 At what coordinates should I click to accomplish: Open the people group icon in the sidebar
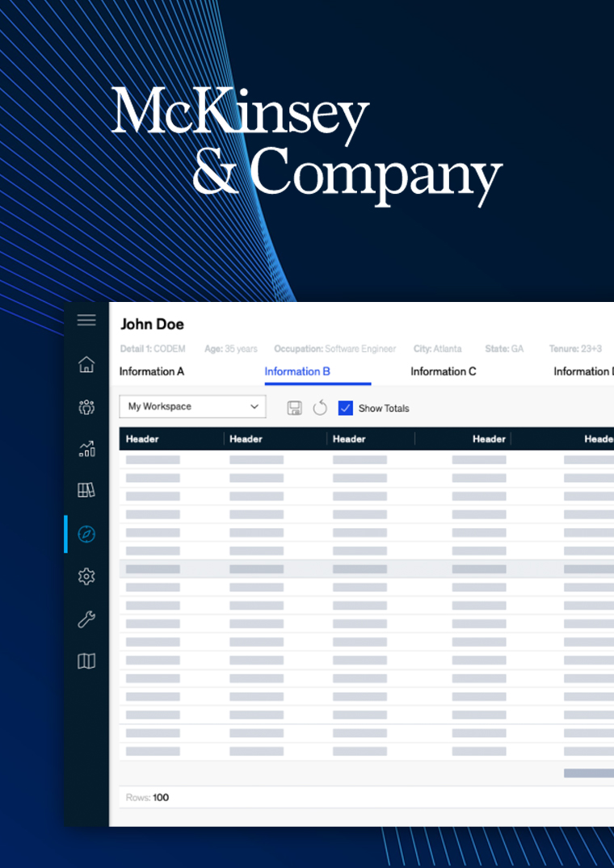[86, 407]
